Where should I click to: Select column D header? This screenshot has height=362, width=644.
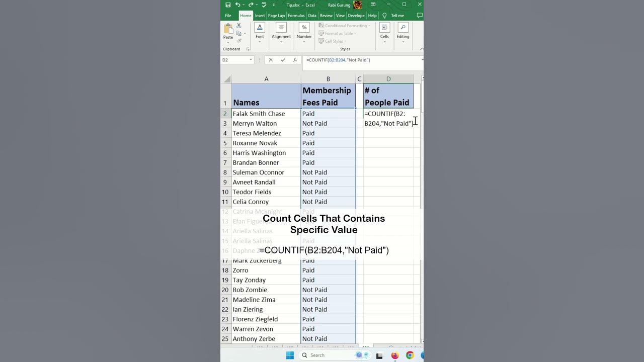click(388, 79)
